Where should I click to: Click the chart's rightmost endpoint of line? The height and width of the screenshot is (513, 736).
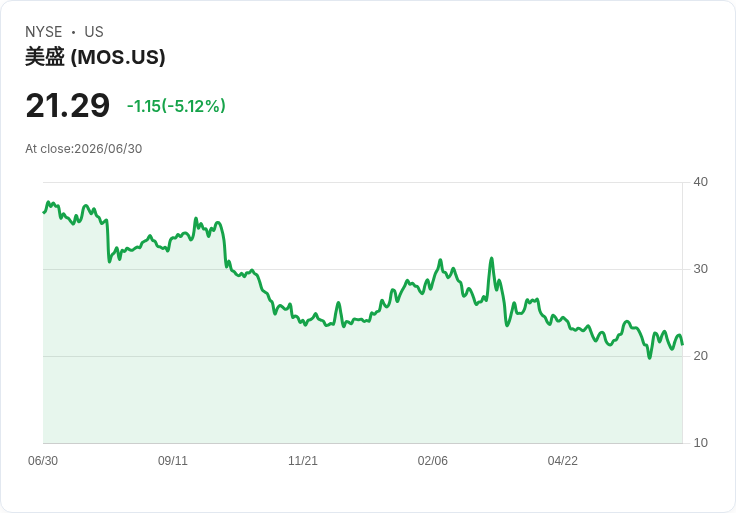click(x=682, y=345)
